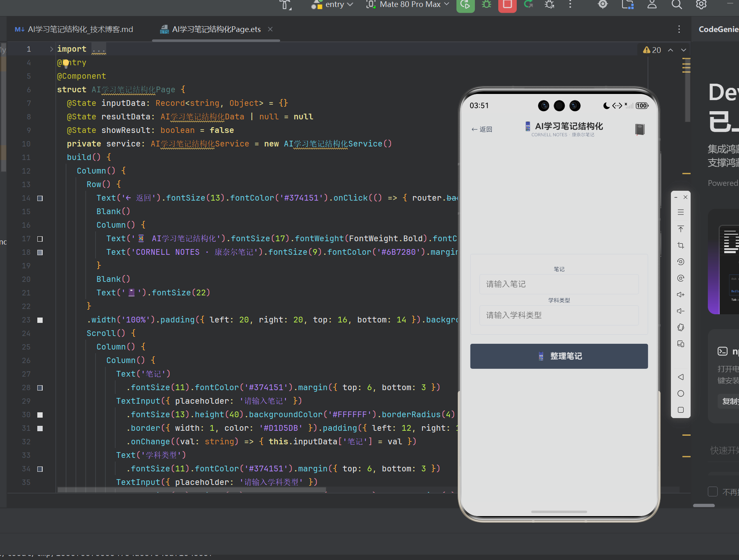The height and width of the screenshot is (560, 739).
Task: Open the Mate 80 Pro Max device dropdown
Action: tap(408, 5)
